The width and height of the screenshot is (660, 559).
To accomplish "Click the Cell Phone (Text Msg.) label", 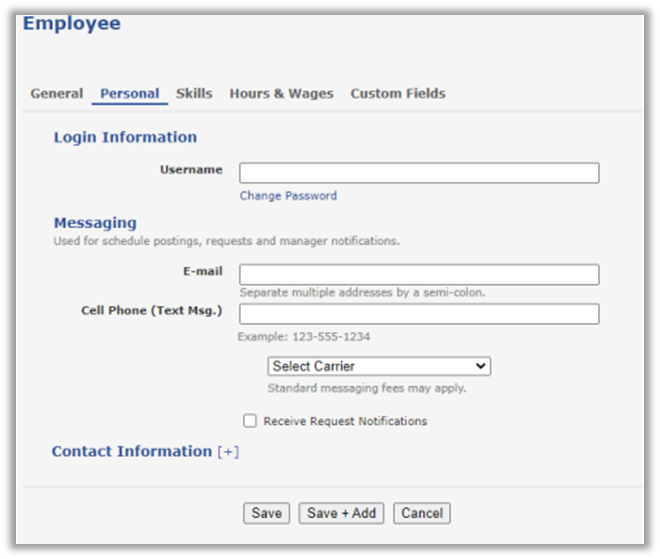I will pyautogui.click(x=151, y=311).
